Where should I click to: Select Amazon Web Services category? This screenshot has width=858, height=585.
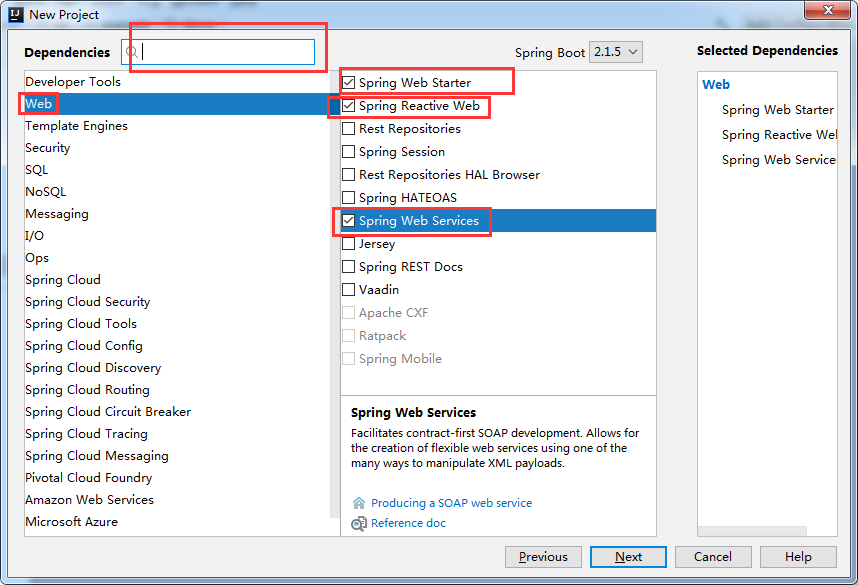[x=177, y=500]
